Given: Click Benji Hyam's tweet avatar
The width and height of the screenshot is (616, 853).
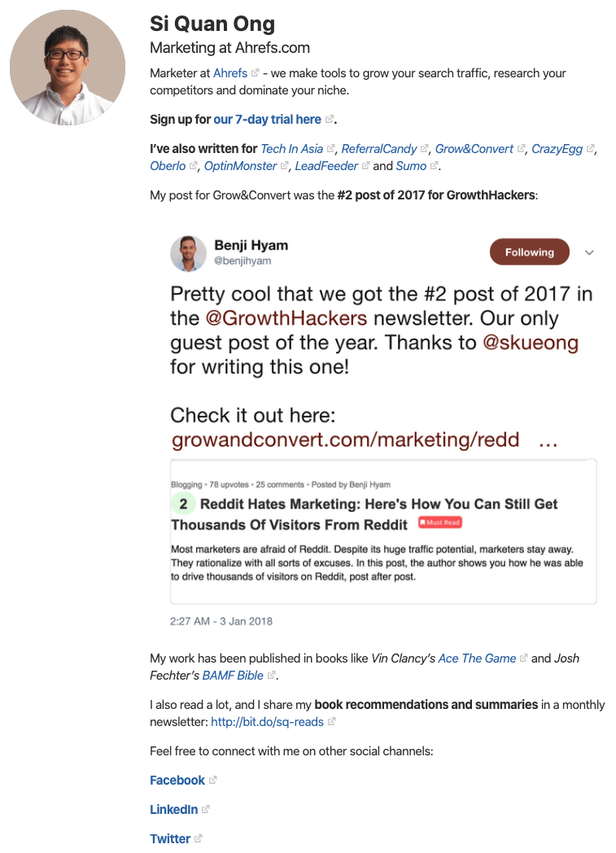Looking at the screenshot, I should [188, 252].
